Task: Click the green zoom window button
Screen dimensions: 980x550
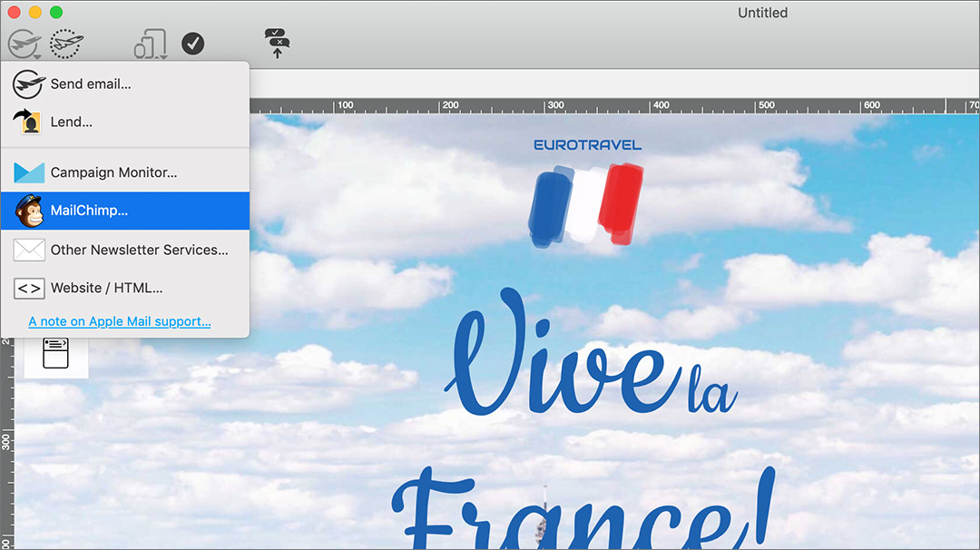Action: click(56, 12)
